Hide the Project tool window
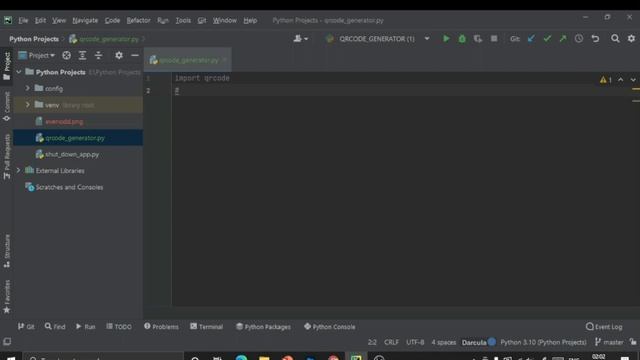 (x=135, y=56)
